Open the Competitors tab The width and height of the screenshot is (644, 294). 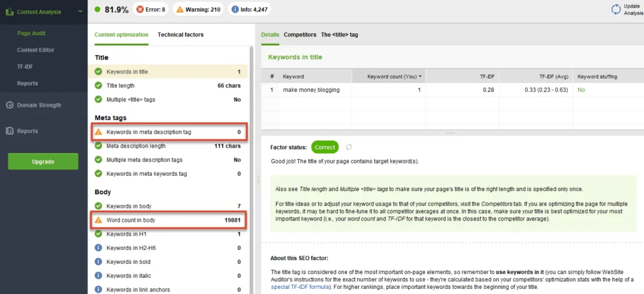[x=300, y=35]
